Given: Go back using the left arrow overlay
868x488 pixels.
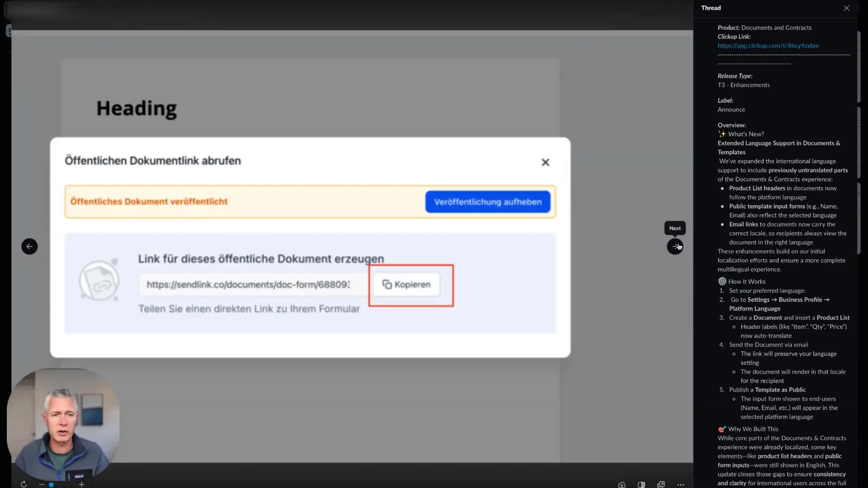Looking at the screenshot, I should (29, 246).
